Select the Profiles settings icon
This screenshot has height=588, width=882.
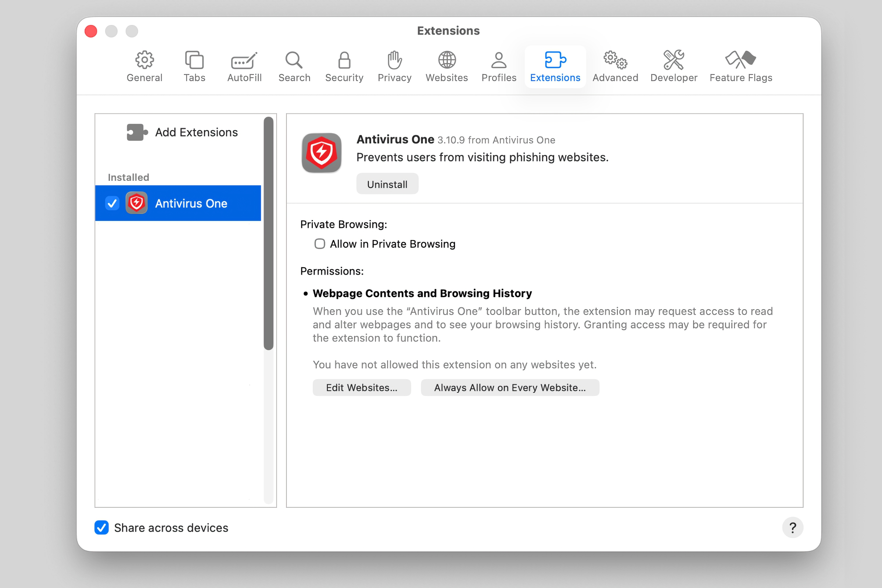(498, 67)
